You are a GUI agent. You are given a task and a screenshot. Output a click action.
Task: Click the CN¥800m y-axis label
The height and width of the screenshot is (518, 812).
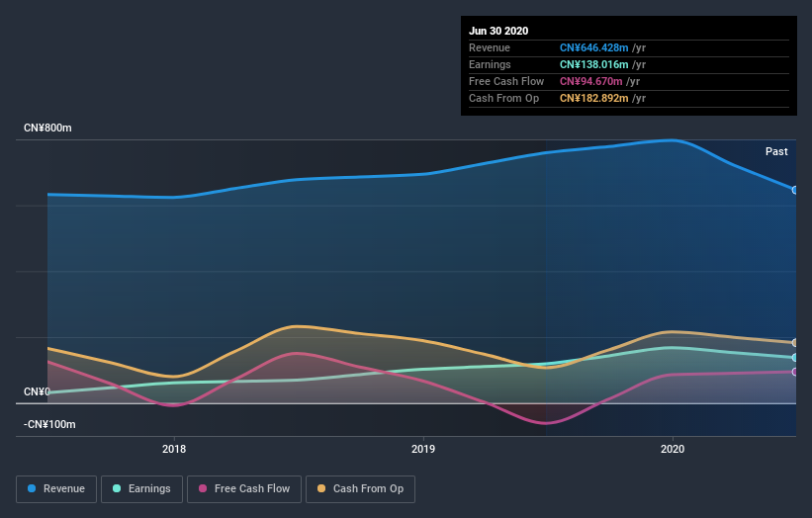click(47, 128)
